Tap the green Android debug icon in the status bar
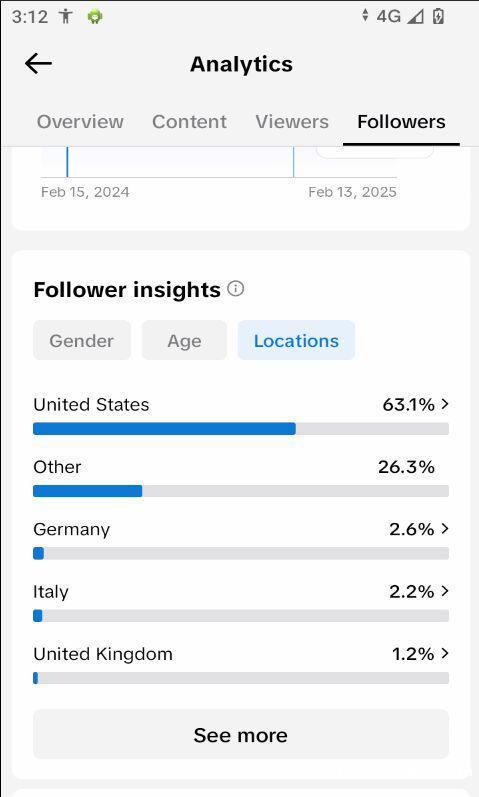 coord(95,17)
